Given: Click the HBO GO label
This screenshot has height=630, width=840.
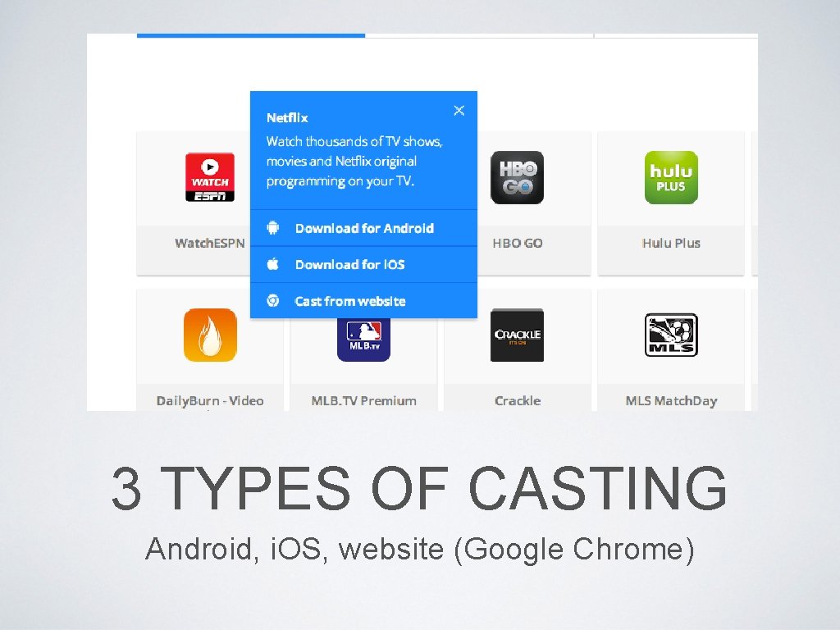Looking at the screenshot, I should tap(518, 243).
